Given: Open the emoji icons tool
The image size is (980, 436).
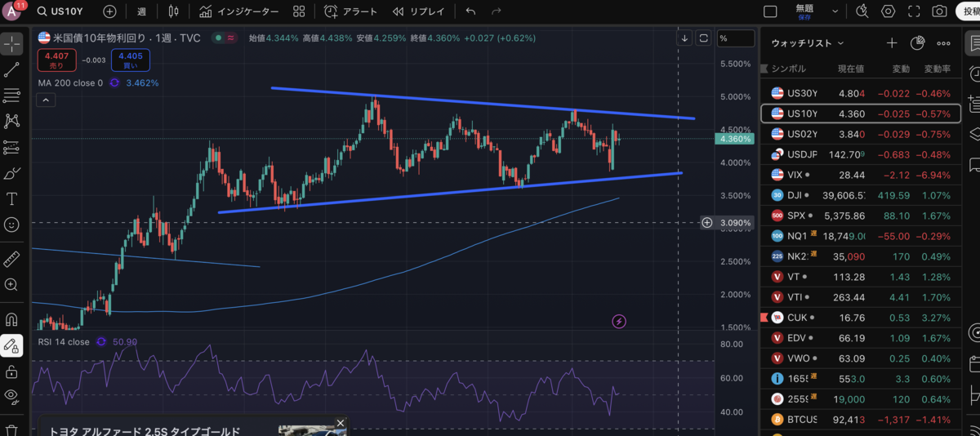Looking at the screenshot, I should click(x=11, y=224).
